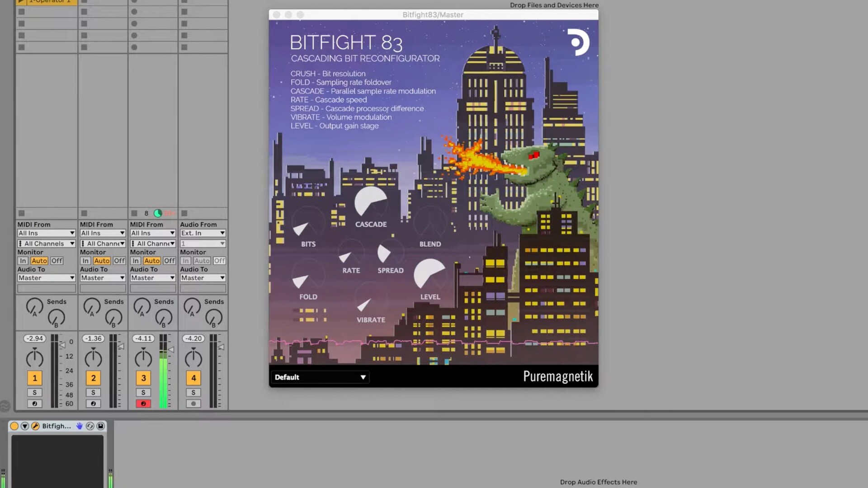Arm track 2 for recording
The image size is (868, 488).
pyautogui.click(x=94, y=404)
